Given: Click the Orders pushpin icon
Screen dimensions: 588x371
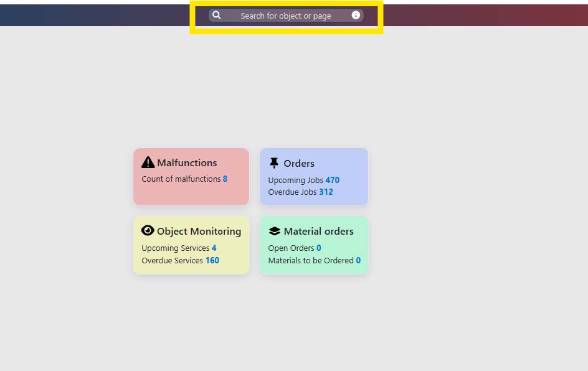Looking at the screenshot, I should coord(274,163).
